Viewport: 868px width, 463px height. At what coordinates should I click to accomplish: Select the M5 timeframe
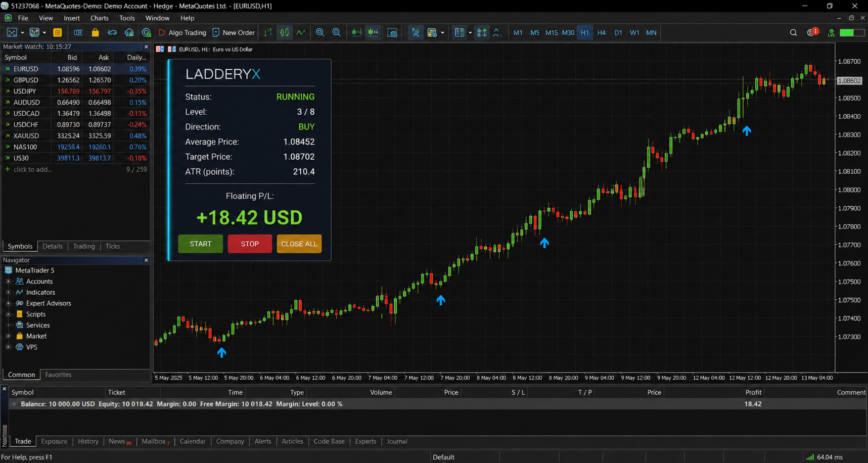coord(535,32)
